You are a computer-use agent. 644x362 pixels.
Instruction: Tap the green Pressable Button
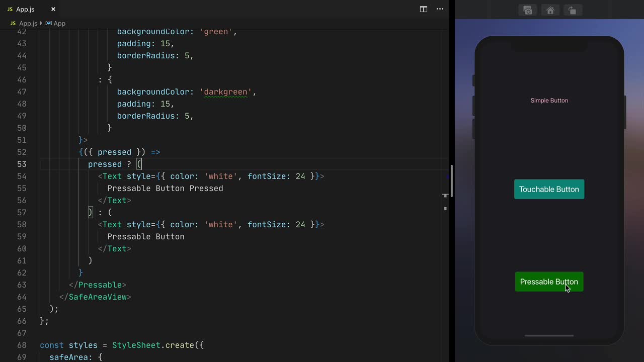click(x=549, y=282)
